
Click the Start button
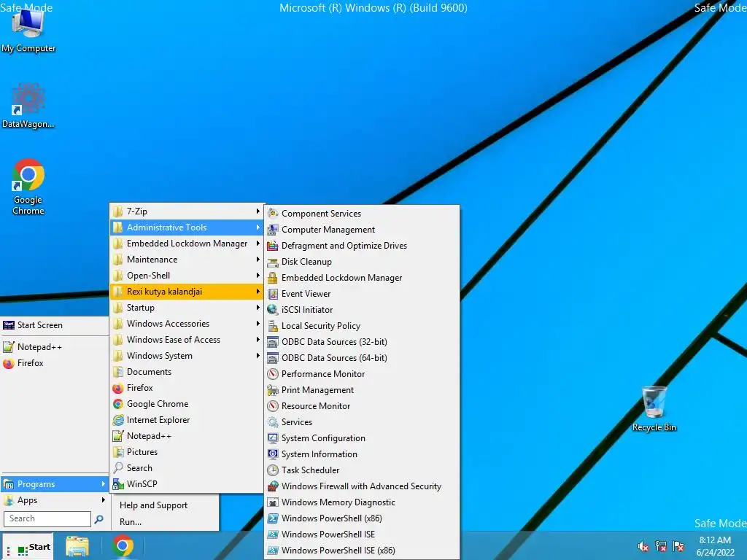[x=28, y=547]
